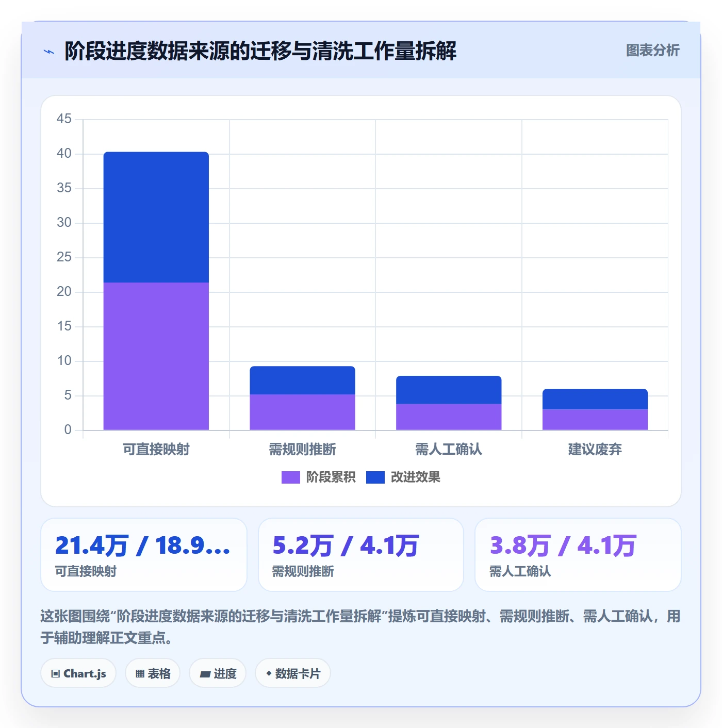722x728 pixels.
Task: Click the square icon in the Chart.js chip
Action: [56, 674]
